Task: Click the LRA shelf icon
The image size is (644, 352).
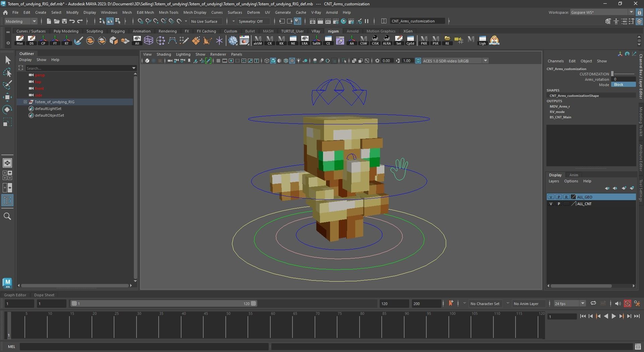Action: coord(305,41)
